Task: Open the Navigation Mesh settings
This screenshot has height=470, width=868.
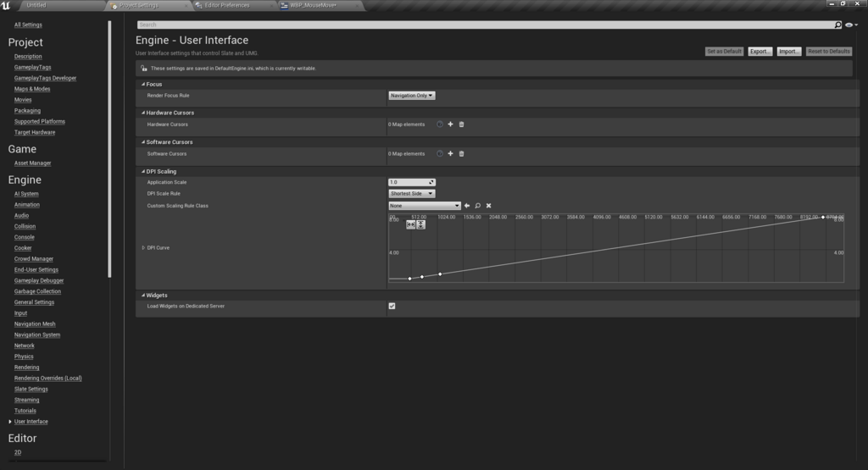Action: pos(35,324)
